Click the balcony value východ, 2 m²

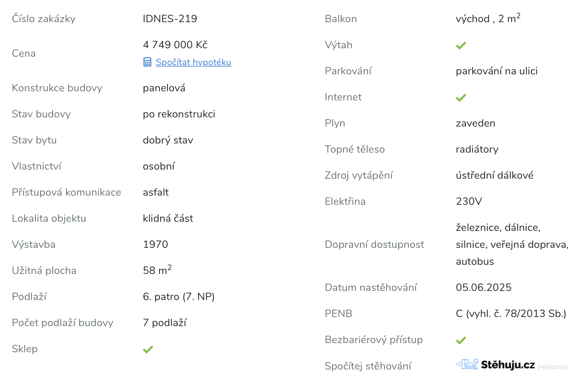point(488,18)
